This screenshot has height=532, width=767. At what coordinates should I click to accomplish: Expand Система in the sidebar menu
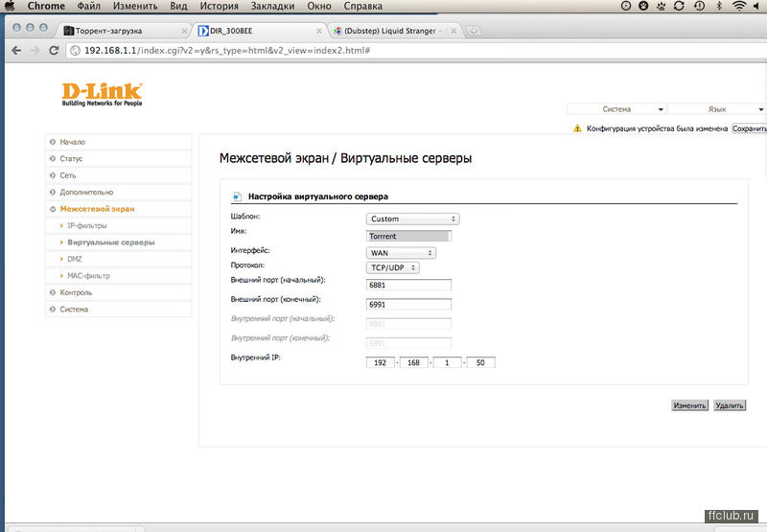click(x=118, y=309)
